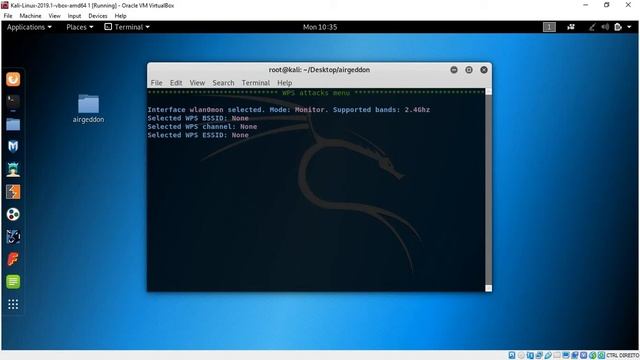Open the airgeddon desktop folder
Screen dimensions: 640x360
pos(88,108)
